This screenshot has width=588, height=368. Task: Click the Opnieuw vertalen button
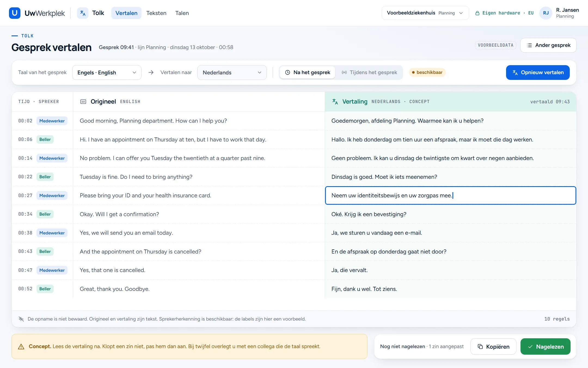(x=538, y=73)
